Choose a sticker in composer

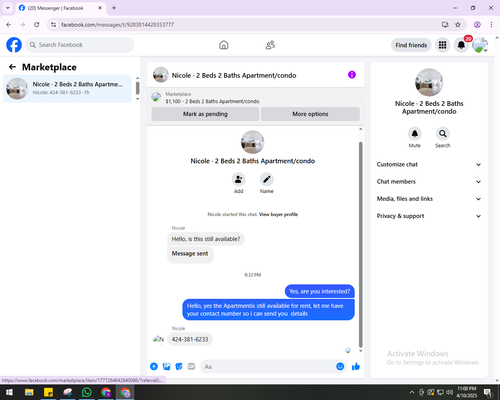tap(179, 367)
